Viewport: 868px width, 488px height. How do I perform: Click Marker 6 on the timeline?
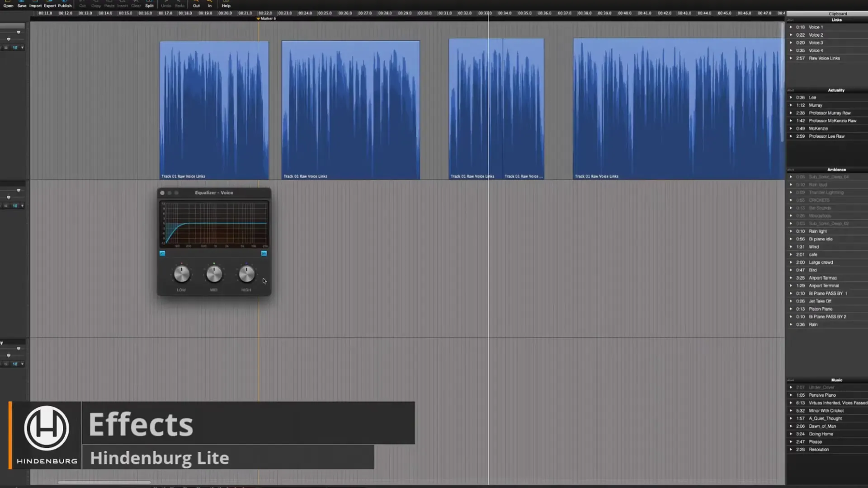(259, 19)
